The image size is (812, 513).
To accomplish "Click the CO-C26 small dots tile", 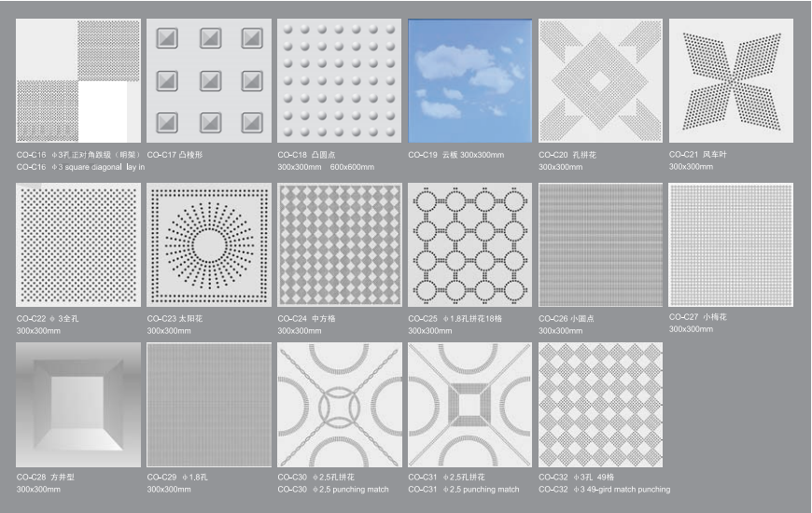I will tap(601, 244).
